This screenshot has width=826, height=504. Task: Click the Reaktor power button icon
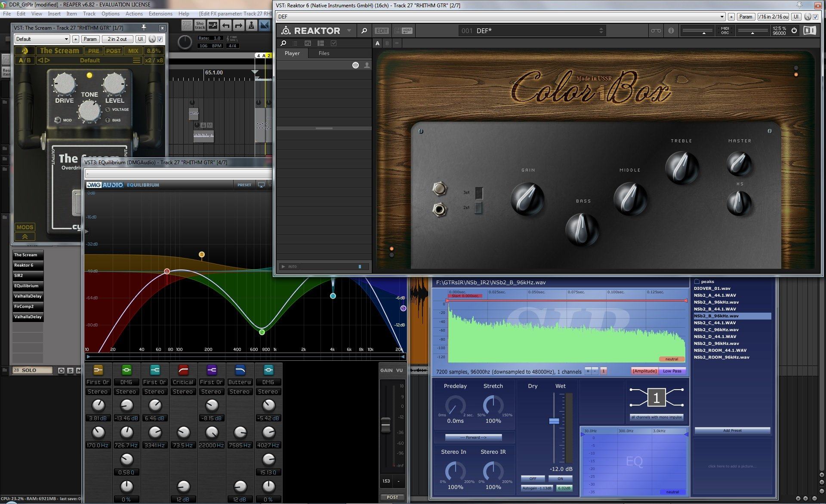(x=794, y=31)
